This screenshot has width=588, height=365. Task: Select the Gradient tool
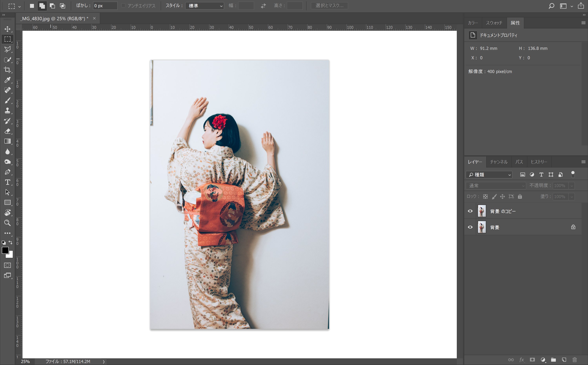(x=7, y=141)
